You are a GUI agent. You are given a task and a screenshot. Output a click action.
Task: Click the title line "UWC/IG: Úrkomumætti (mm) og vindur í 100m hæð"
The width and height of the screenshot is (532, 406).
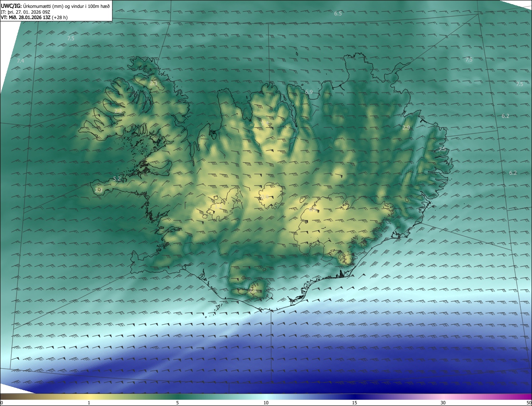(56, 6)
